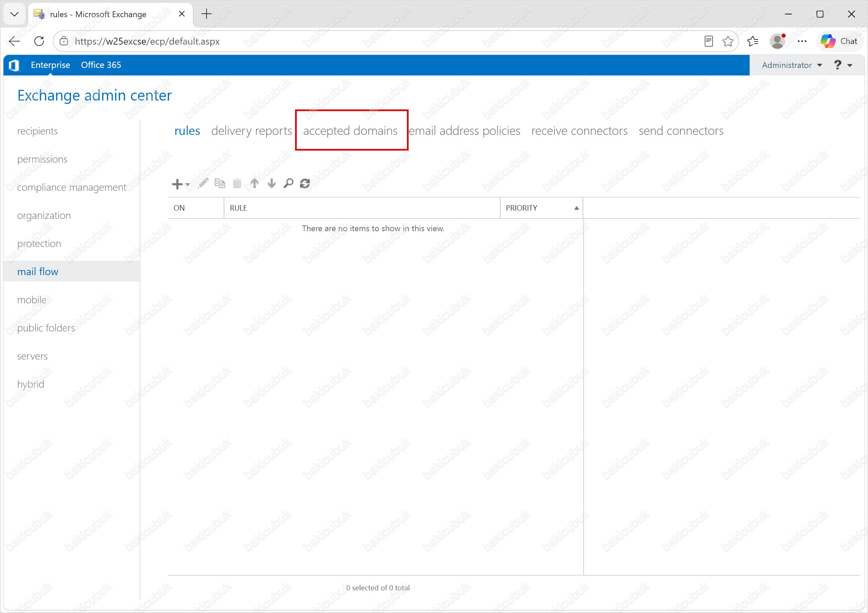Select Office 365 in the top bar
The image size is (868, 613).
[101, 65]
